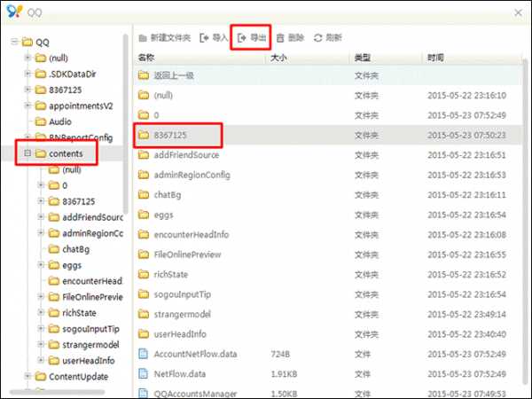Select addFriendSource name in file list
Image resolution: width=532 pixels, height=399 pixels.
pos(186,155)
